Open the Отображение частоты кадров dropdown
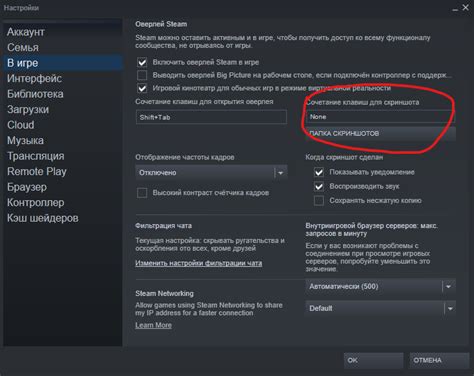Image resolution: width=474 pixels, height=376 pixels. pyautogui.click(x=211, y=173)
